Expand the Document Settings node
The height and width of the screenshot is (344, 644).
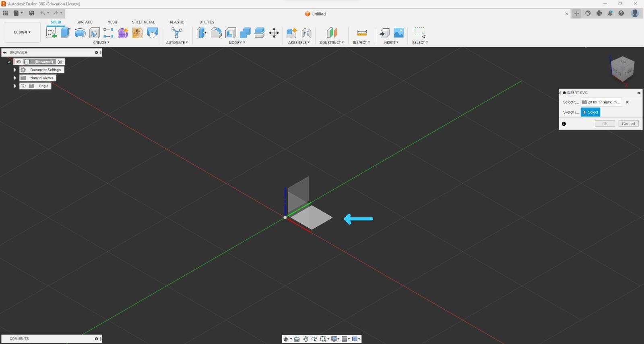[14, 70]
